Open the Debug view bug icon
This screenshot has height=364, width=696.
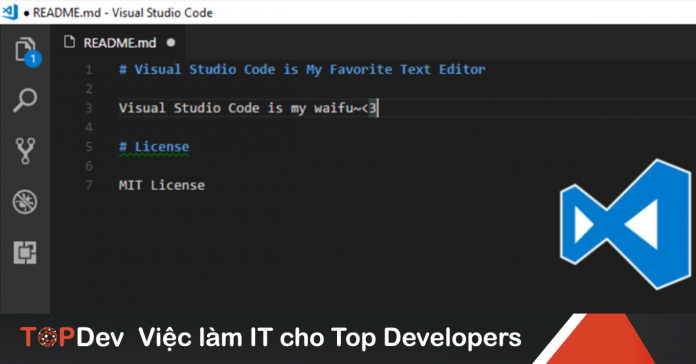[x=25, y=202]
